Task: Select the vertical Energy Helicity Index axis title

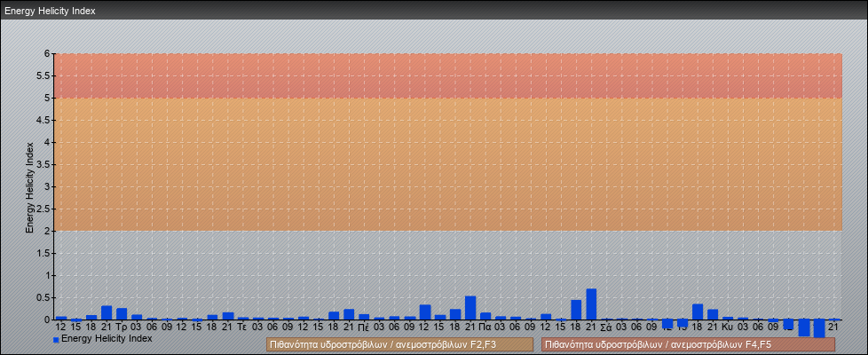Action: pos(29,186)
